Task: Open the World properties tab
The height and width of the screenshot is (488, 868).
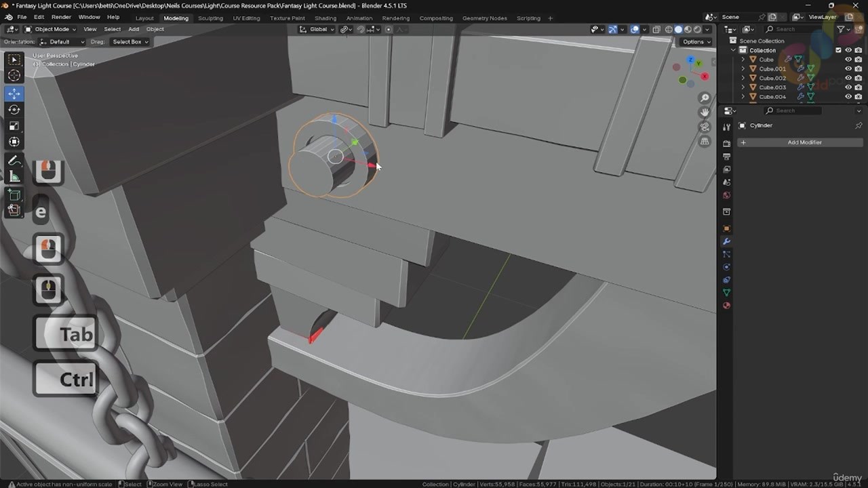Action: 726,195
